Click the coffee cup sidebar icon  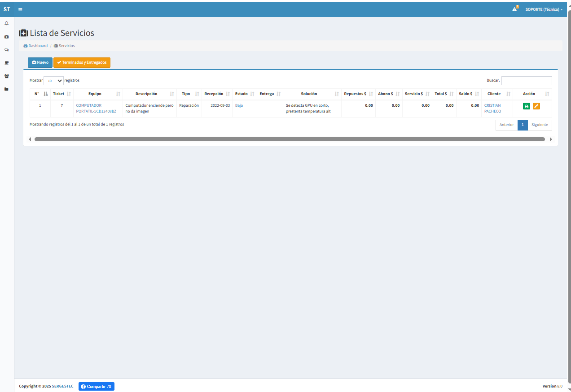pyautogui.click(x=6, y=63)
